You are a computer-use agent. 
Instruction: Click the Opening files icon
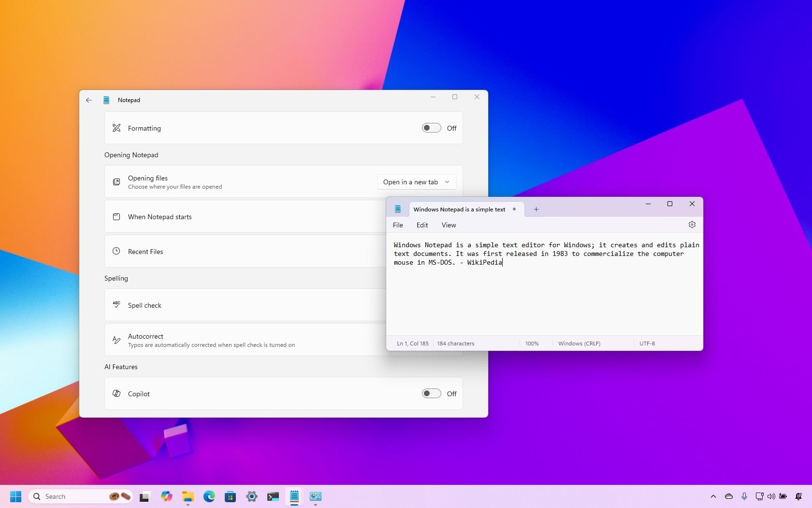[116, 182]
